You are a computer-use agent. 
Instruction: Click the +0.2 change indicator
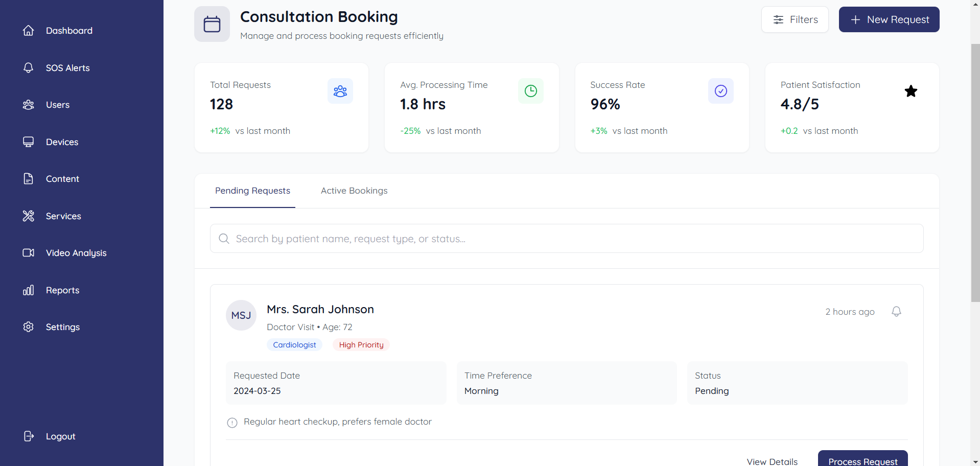pos(789,131)
